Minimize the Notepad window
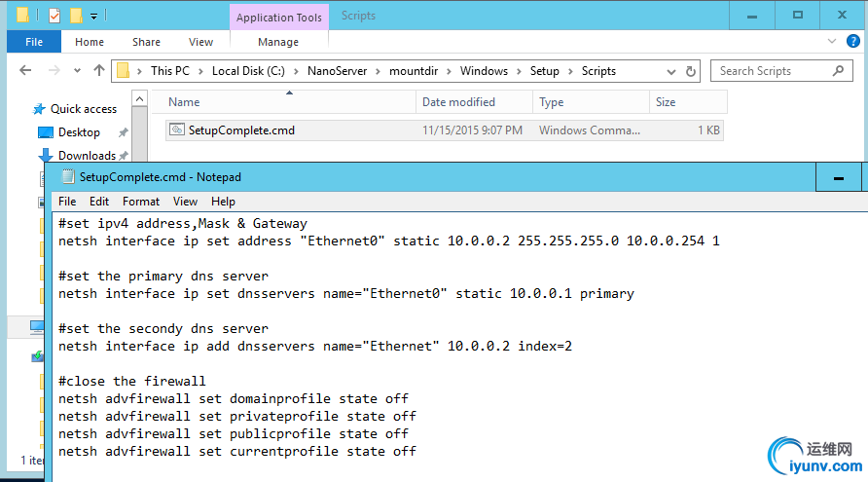The image size is (868, 482). (x=838, y=177)
